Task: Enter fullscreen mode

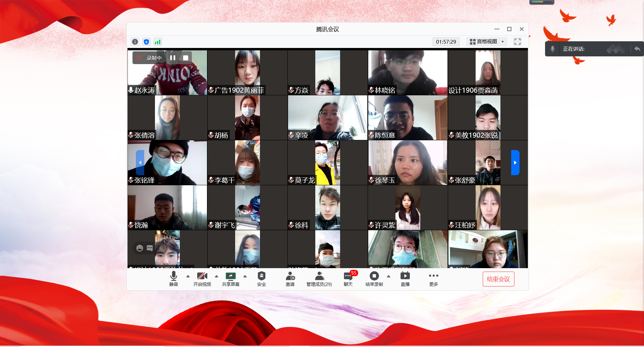Action: pyautogui.click(x=517, y=42)
